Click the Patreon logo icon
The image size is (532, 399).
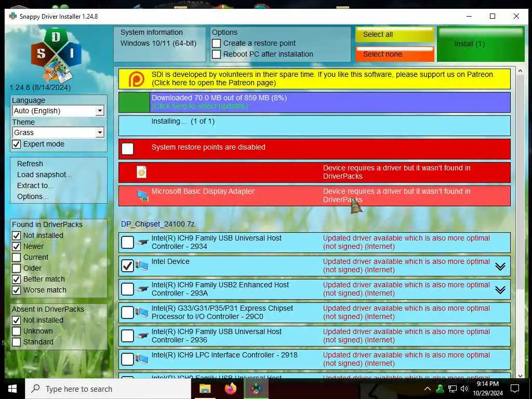click(x=137, y=79)
